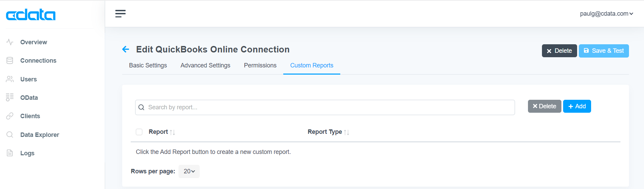Select the Custom Reports tab
The width and height of the screenshot is (644, 189).
tap(312, 65)
